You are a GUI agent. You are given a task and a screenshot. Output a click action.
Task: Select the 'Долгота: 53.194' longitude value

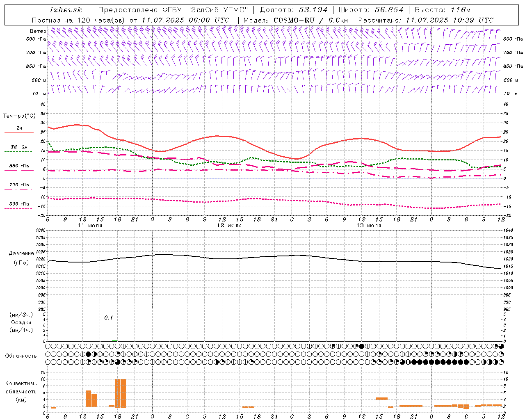(x=294, y=10)
